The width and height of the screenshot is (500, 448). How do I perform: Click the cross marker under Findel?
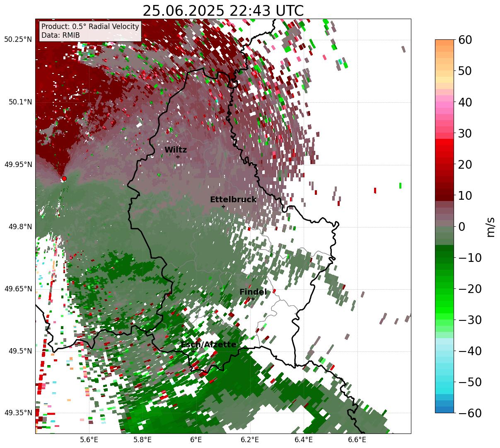[253, 299]
